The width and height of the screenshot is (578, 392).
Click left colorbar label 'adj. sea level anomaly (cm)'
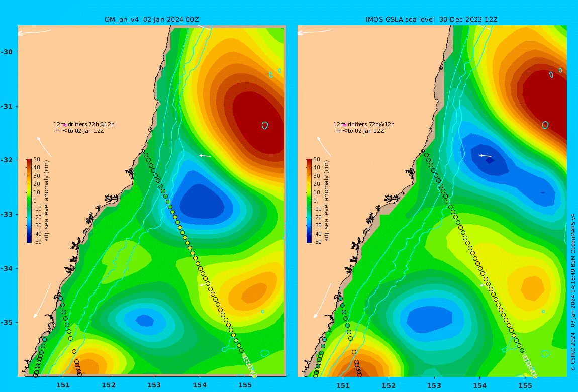pyautogui.click(x=46, y=201)
